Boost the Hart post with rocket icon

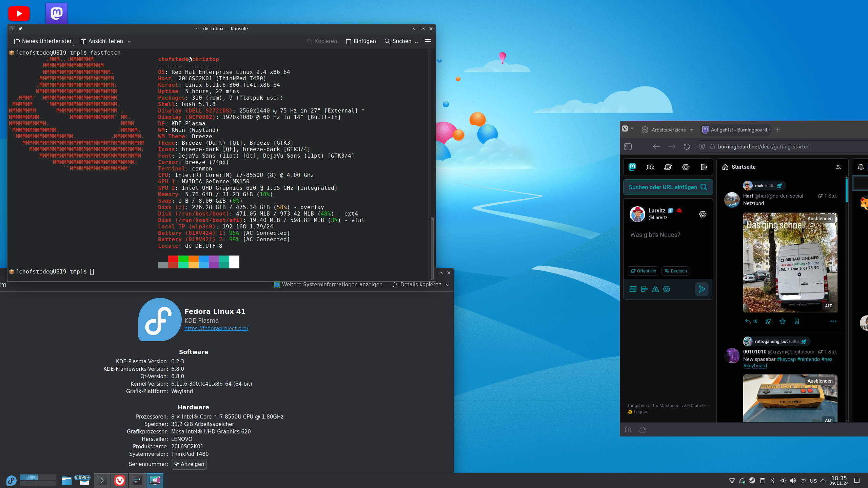tap(768, 321)
